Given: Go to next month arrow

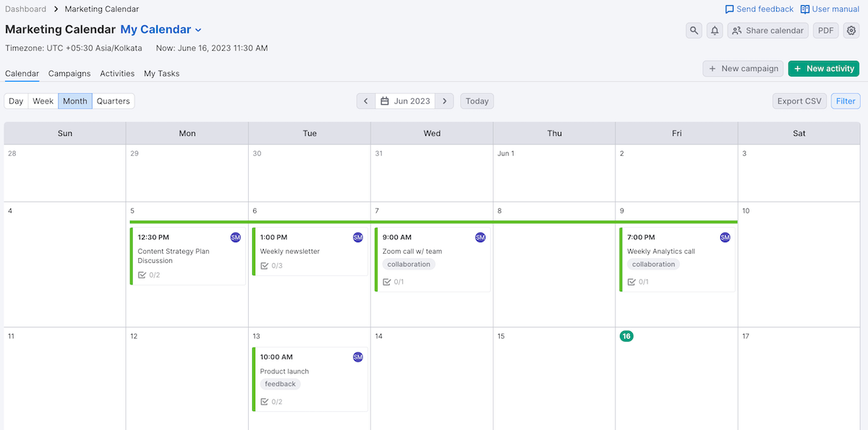Looking at the screenshot, I should tap(446, 101).
